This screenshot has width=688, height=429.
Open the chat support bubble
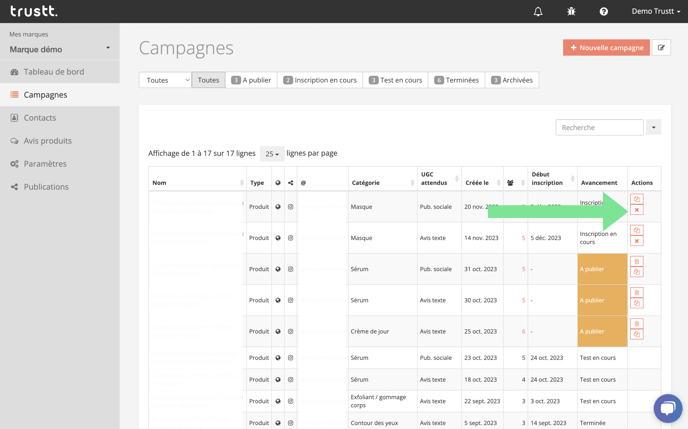[x=667, y=408]
